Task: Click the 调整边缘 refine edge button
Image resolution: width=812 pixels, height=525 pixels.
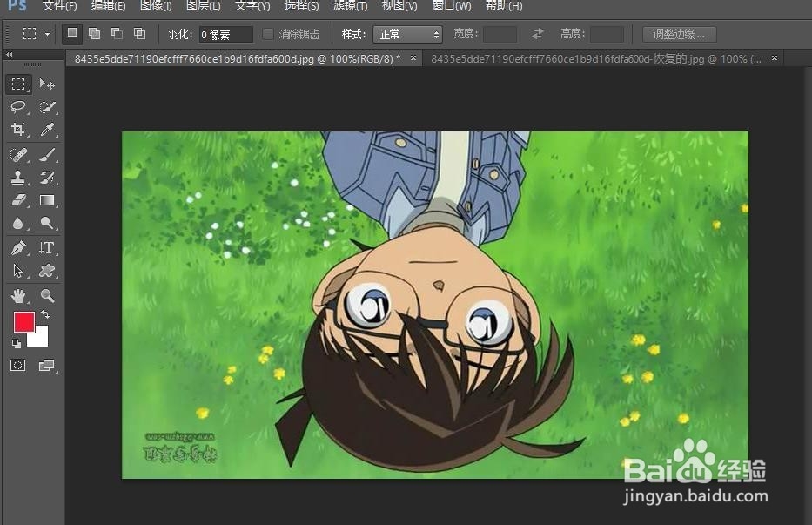Action: pyautogui.click(x=680, y=34)
